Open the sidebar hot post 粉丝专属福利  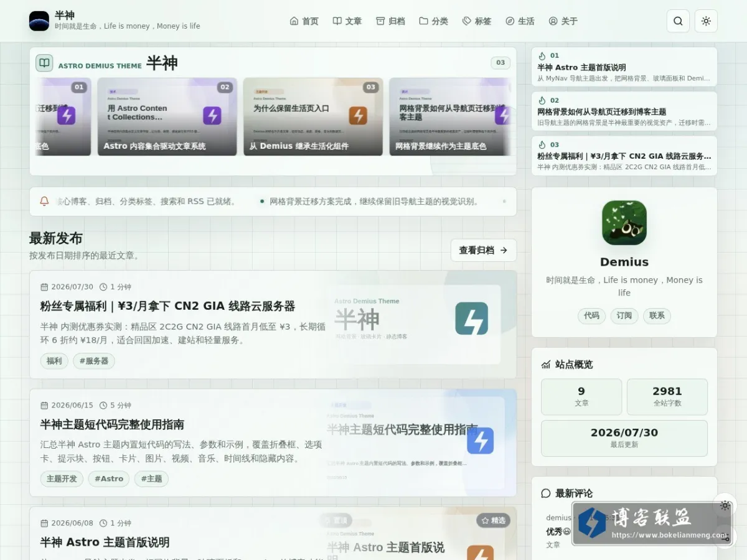click(x=624, y=156)
